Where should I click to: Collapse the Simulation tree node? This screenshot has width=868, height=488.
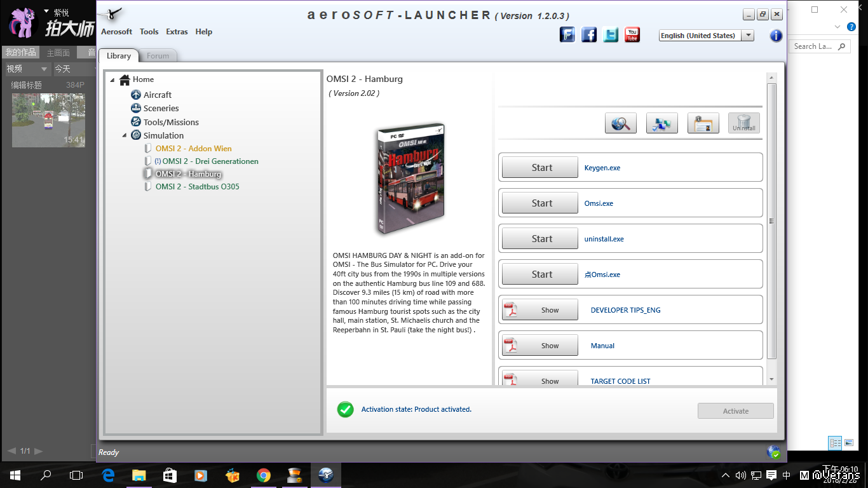pyautogui.click(x=125, y=135)
